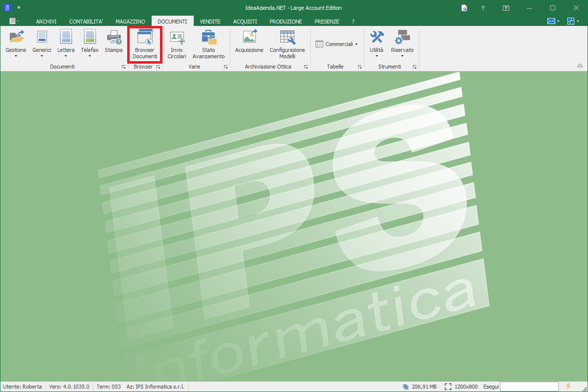
Task: Open the Telefax document dropdown
Action: point(90,44)
